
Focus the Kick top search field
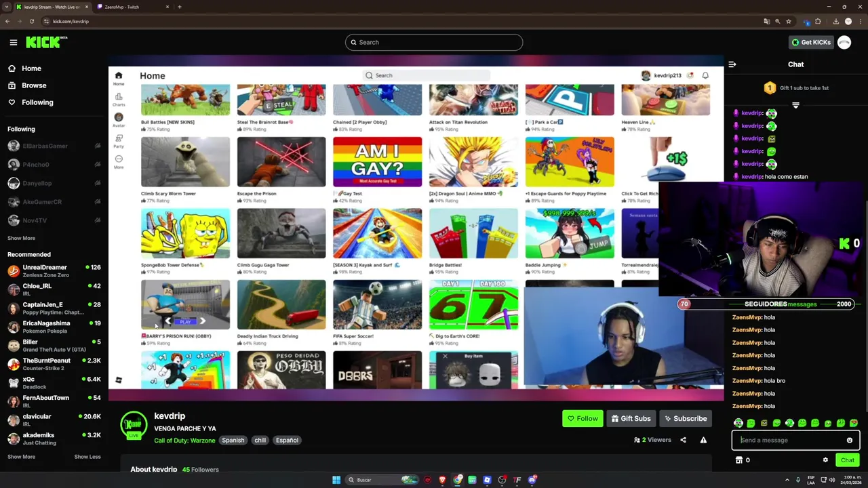(434, 42)
